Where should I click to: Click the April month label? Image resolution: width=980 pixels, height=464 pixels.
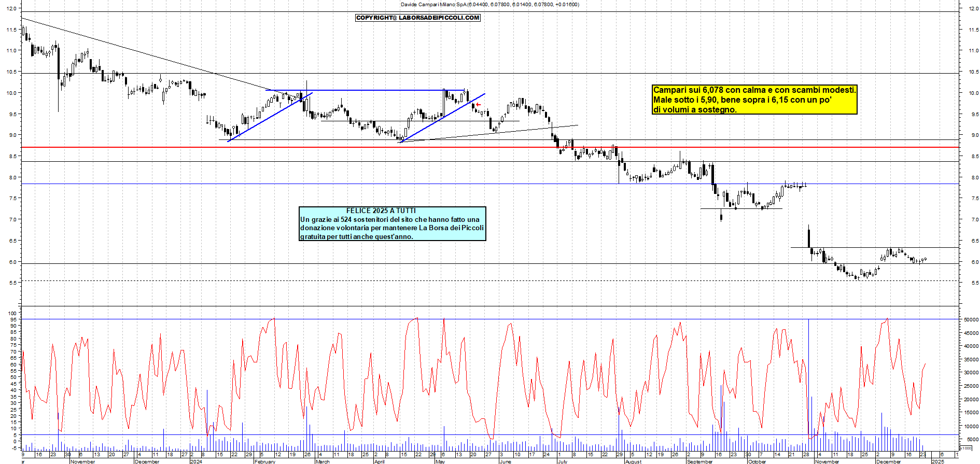(380, 461)
